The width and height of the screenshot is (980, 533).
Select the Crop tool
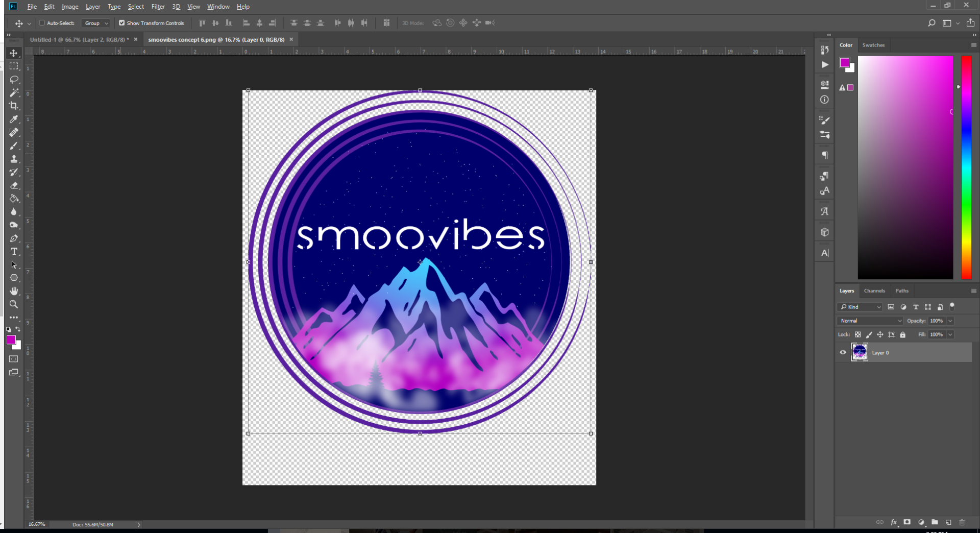click(14, 106)
